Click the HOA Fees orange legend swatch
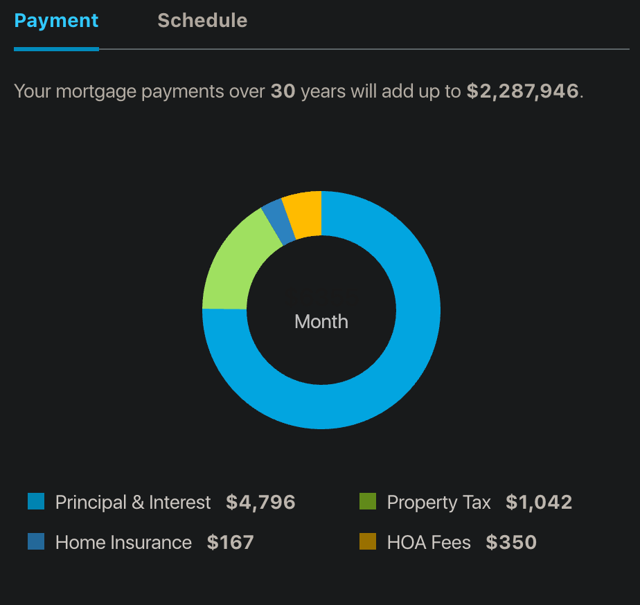The image size is (640, 605). [x=367, y=541]
